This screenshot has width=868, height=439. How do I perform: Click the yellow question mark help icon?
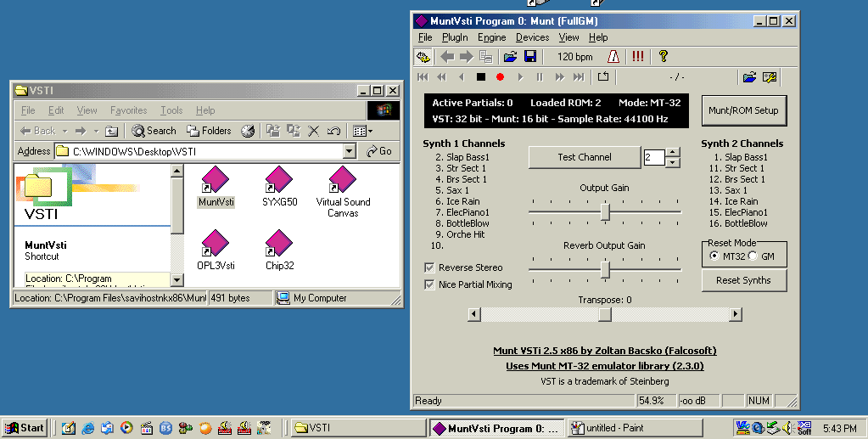[664, 57]
